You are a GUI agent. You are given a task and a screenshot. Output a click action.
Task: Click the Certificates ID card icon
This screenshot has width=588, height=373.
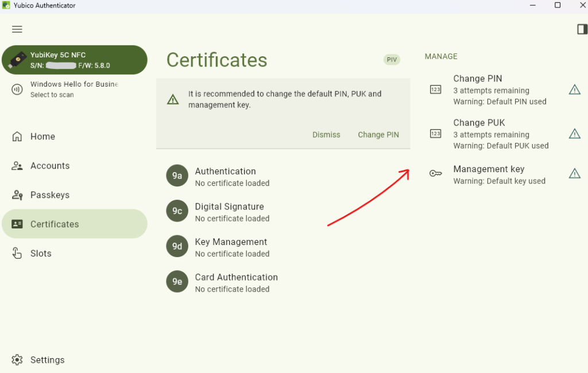point(17,224)
